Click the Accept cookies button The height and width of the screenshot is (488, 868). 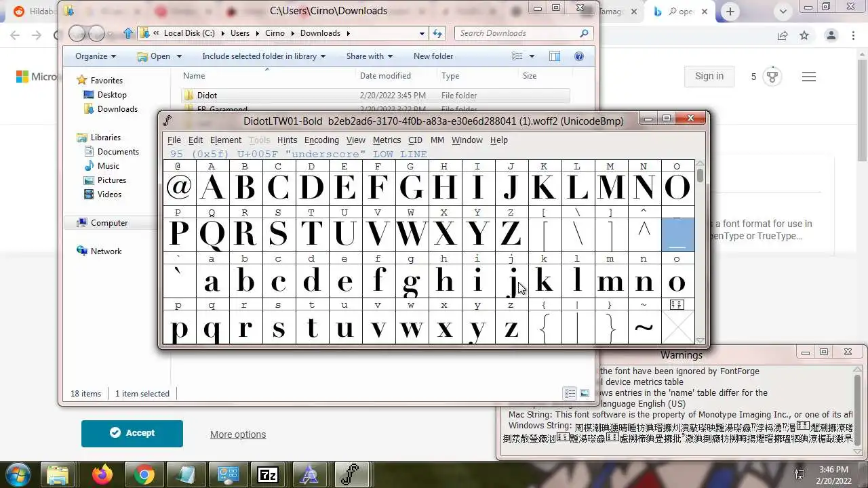(x=132, y=433)
